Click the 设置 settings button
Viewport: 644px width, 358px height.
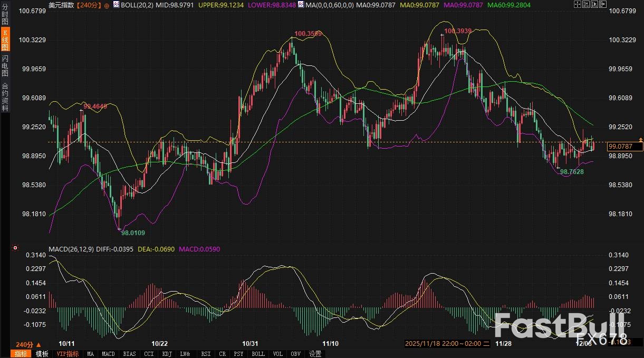[x=315, y=354]
